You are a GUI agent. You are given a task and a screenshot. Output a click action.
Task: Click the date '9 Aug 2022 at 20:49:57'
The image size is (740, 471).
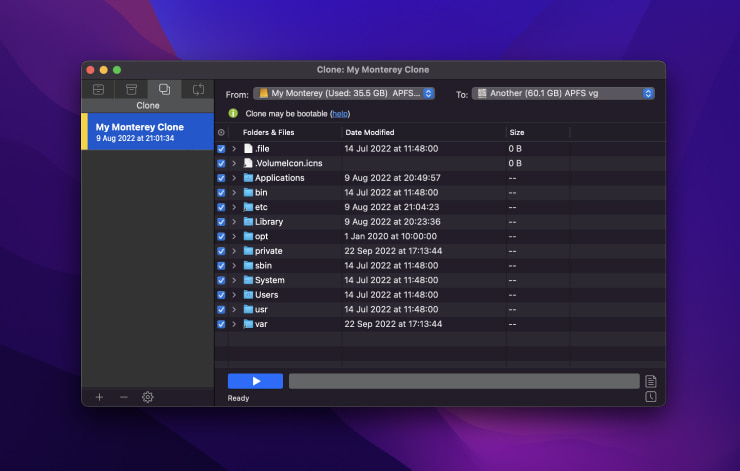(392, 178)
